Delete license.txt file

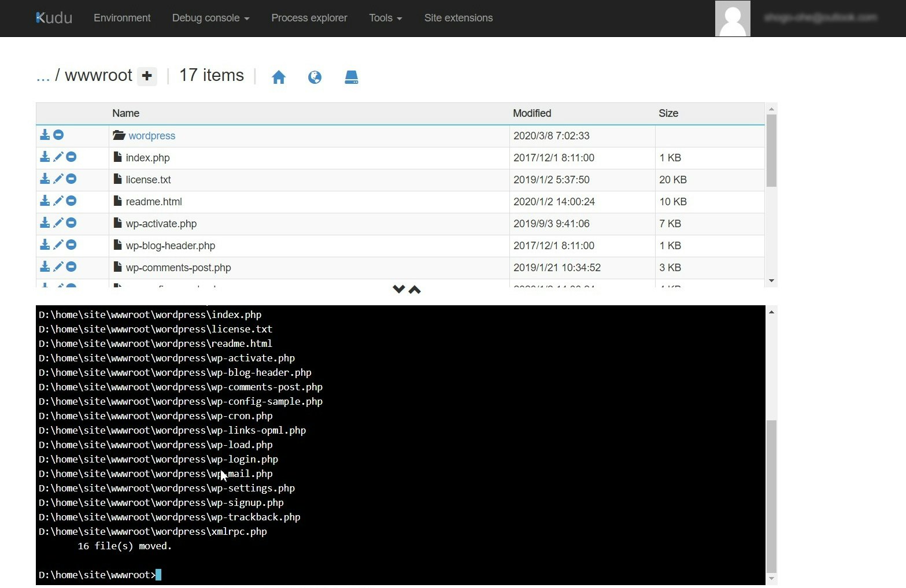71,179
